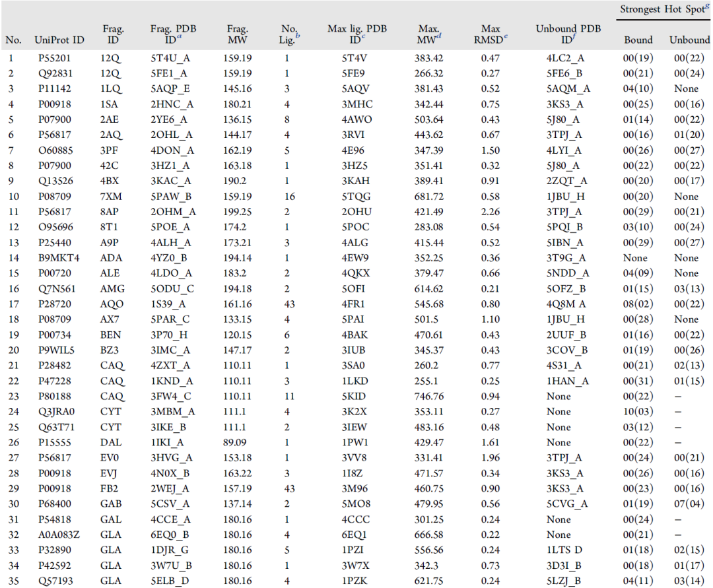
Task: Click max MW value '681.72'
Action: pos(428,197)
